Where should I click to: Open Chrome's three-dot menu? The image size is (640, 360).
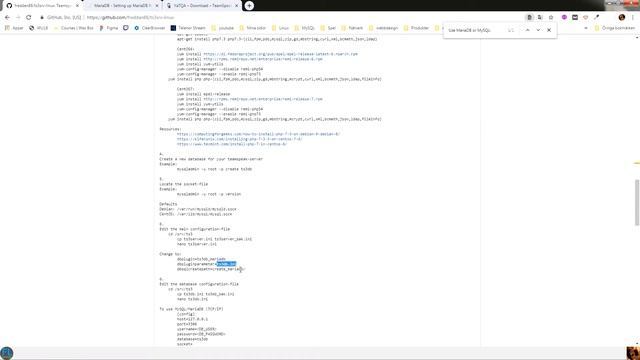[x=633, y=18]
